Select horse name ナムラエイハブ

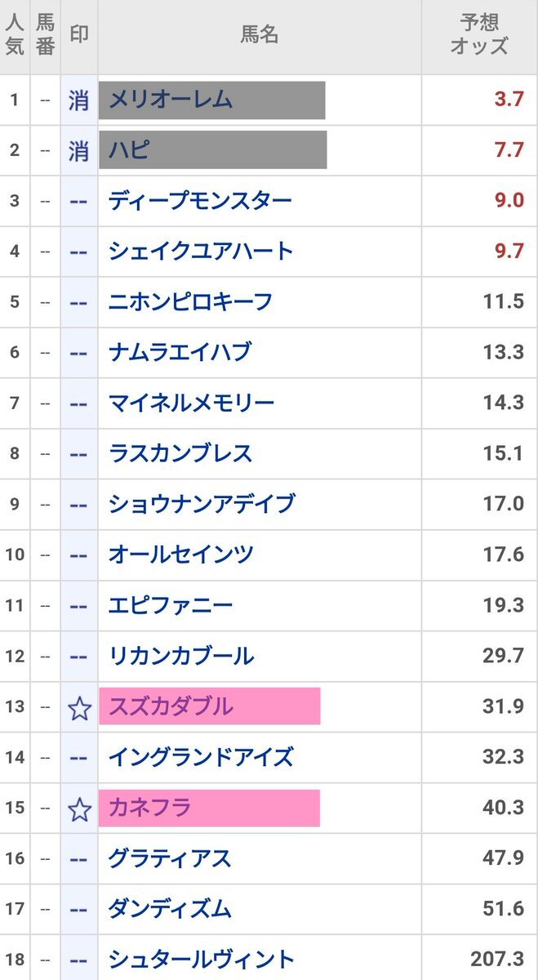click(180, 353)
